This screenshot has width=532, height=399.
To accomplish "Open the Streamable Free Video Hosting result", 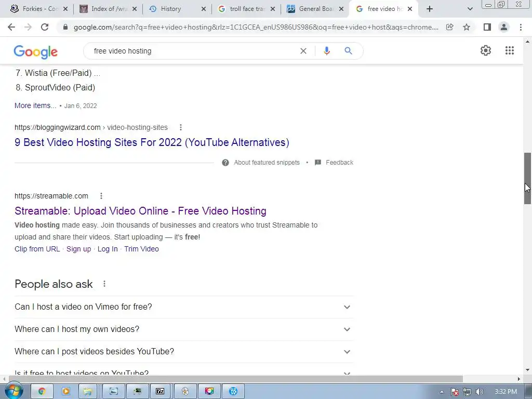I will click(140, 211).
